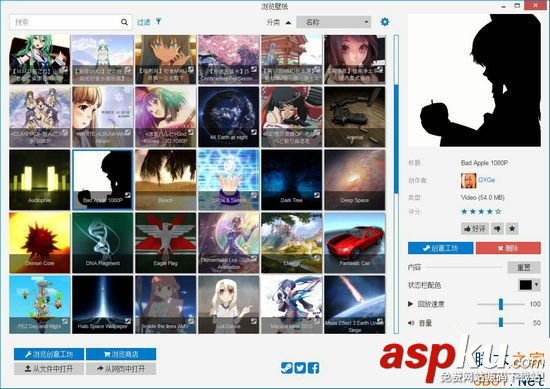Screen dimensions: 550x389
Task: Select the Deep Space wallpaper
Action: 355,180
